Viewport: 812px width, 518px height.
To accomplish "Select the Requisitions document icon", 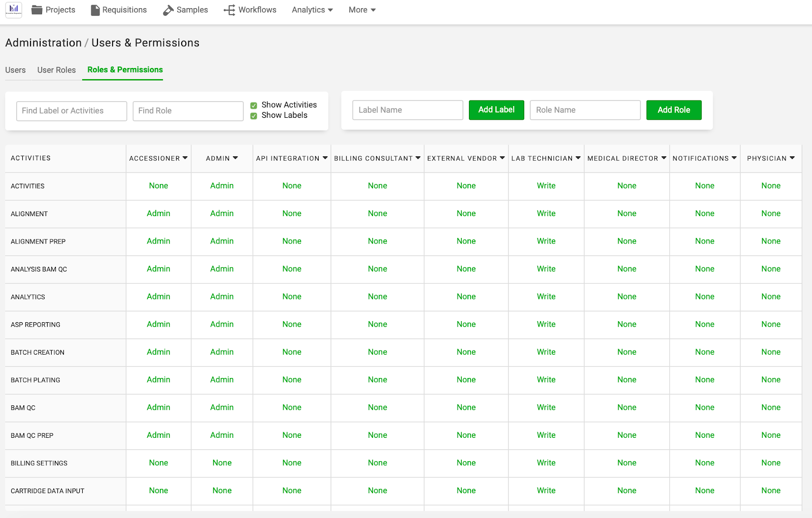I will tap(94, 10).
